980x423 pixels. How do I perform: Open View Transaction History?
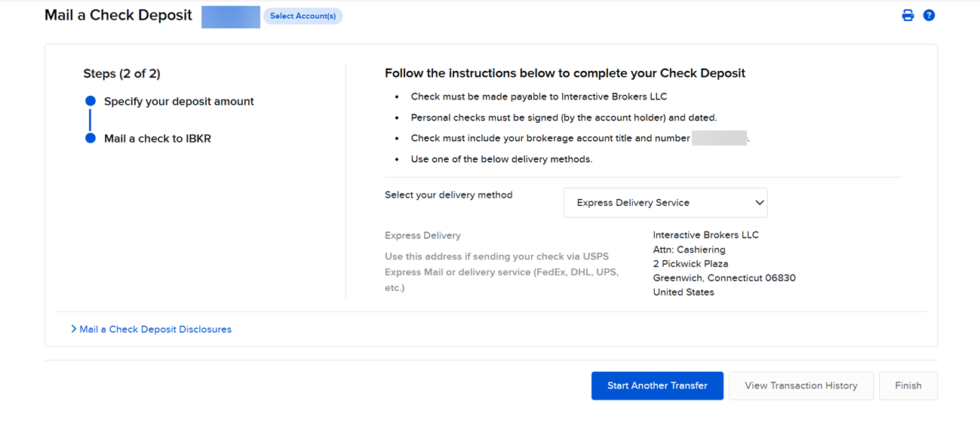coord(801,385)
